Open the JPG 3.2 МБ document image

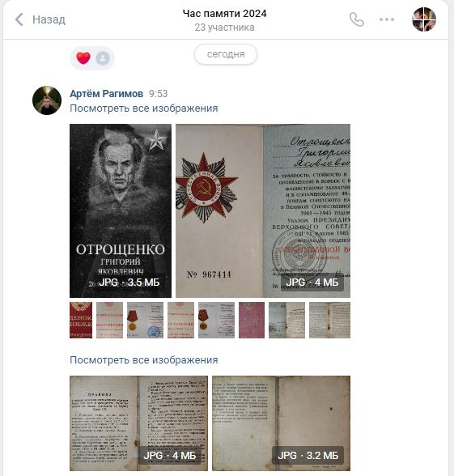[x=281, y=423]
